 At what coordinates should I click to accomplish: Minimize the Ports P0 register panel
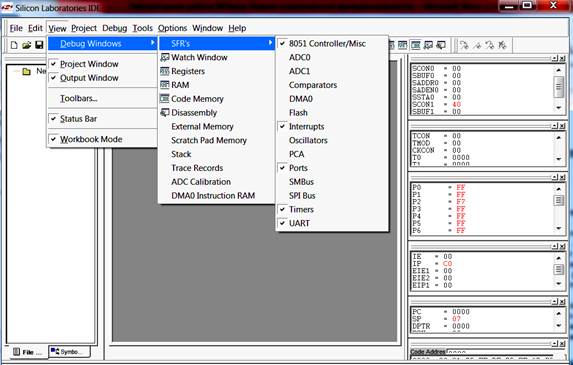pos(555,177)
